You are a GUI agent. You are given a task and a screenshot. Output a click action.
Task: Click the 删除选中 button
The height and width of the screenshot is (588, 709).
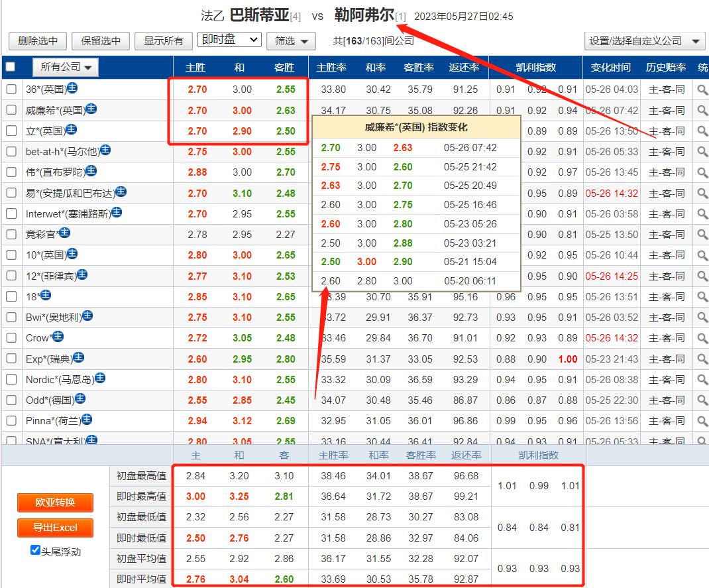click(38, 41)
